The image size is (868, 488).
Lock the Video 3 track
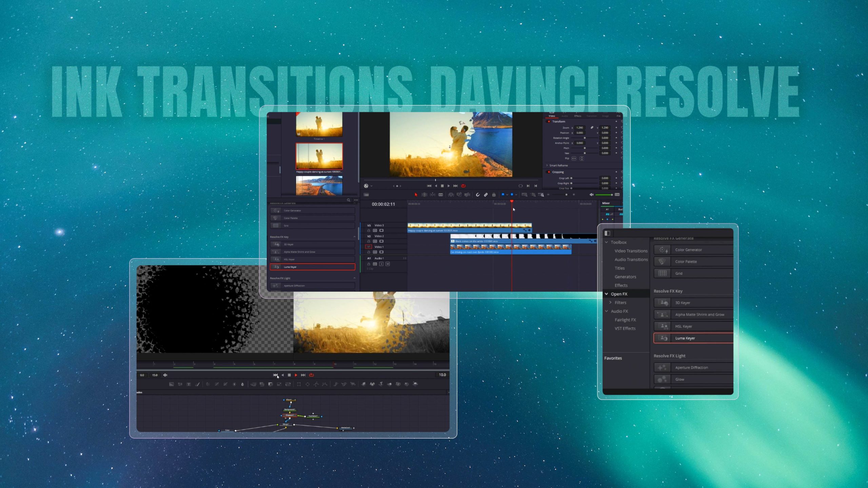pyautogui.click(x=369, y=230)
